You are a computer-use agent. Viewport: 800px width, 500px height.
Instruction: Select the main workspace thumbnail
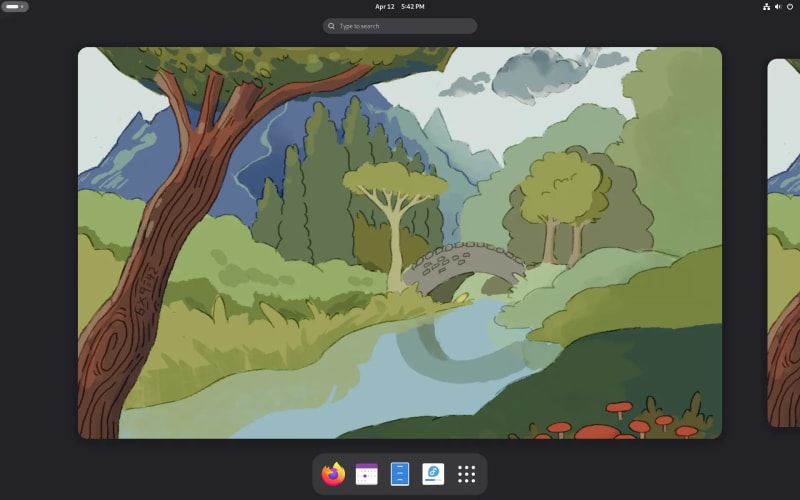400,243
